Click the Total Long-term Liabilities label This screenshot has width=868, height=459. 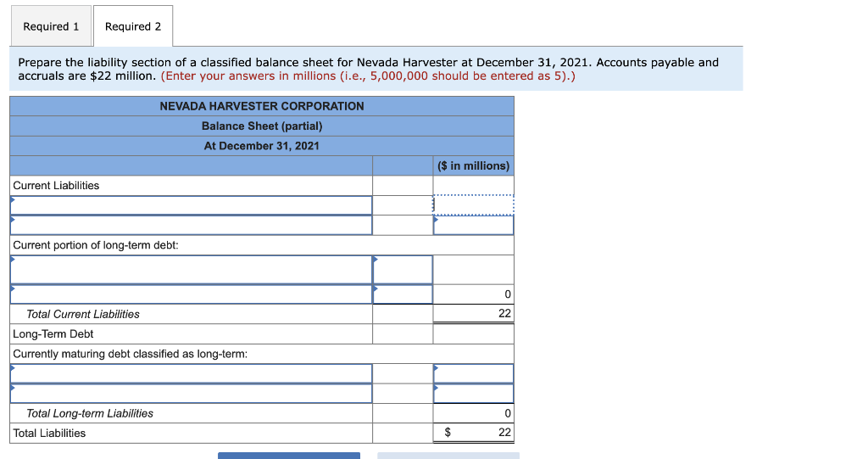click(90, 413)
